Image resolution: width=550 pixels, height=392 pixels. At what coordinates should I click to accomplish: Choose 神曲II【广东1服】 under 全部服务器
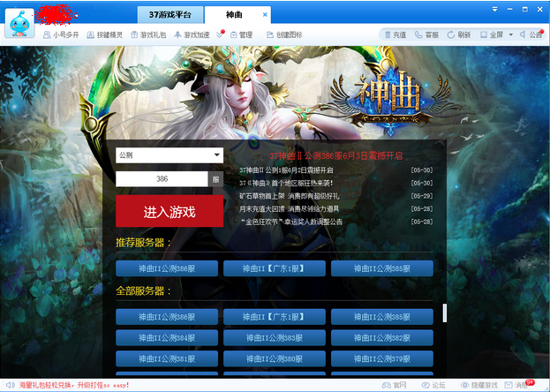(275, 317)
